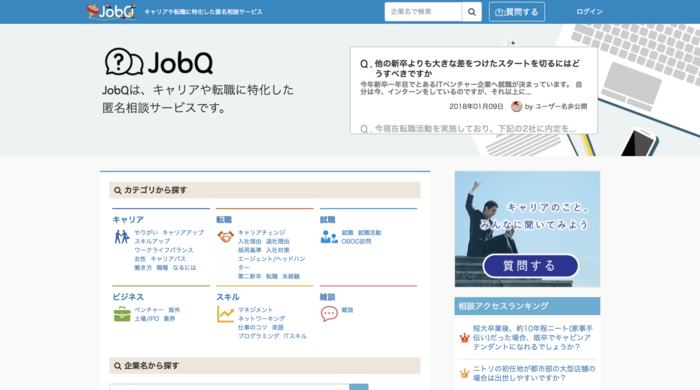
Task: Select the エージェント/ヘッドハンター tag
Action: pyautogui.click(x=271, y=263)
